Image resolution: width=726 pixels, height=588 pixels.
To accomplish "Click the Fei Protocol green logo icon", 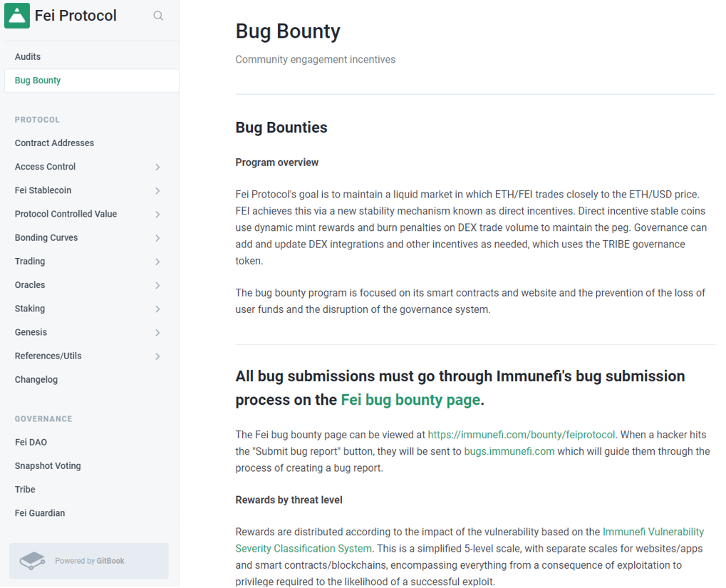I will click(17, 16).
